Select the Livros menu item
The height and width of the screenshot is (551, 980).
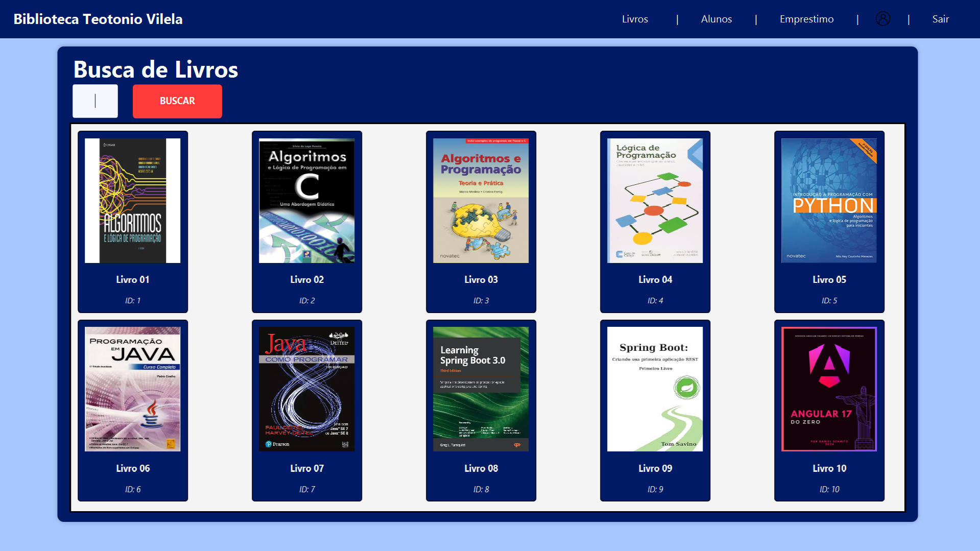coord(635,19)
